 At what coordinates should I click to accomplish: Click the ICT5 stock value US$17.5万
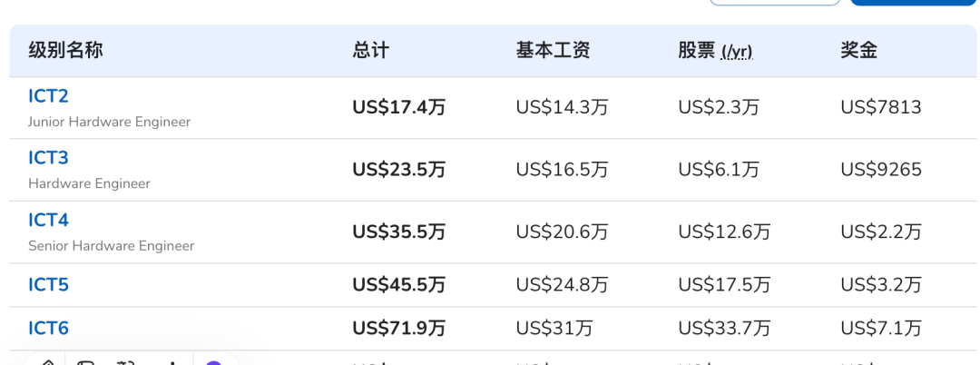click(723, 285)
